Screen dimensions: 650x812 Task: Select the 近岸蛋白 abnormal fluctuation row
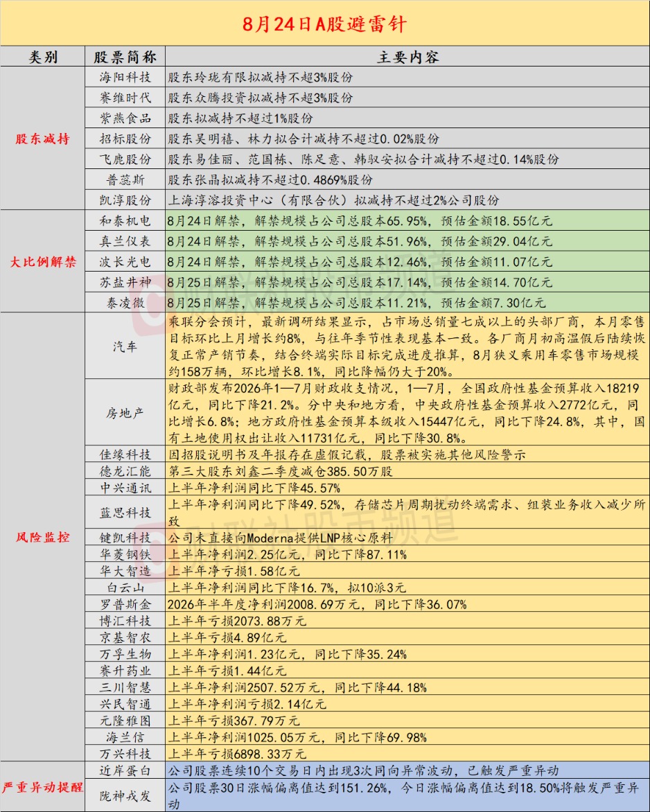[407, 770]
